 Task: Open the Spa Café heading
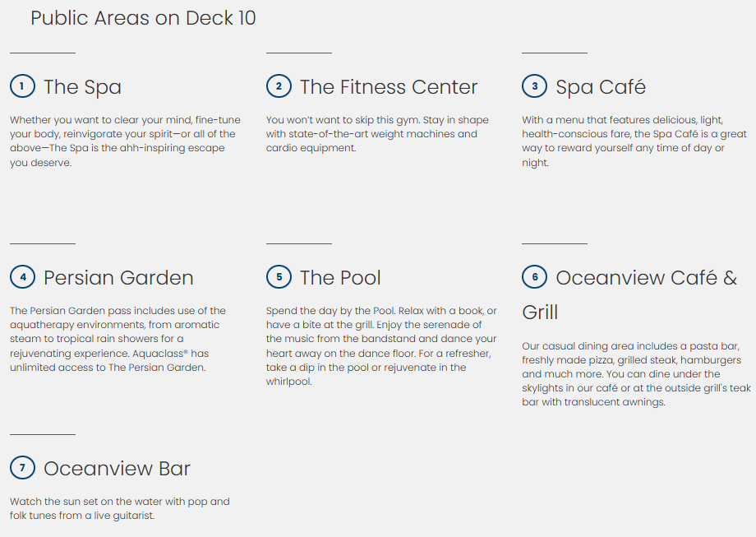pos(601,87)
